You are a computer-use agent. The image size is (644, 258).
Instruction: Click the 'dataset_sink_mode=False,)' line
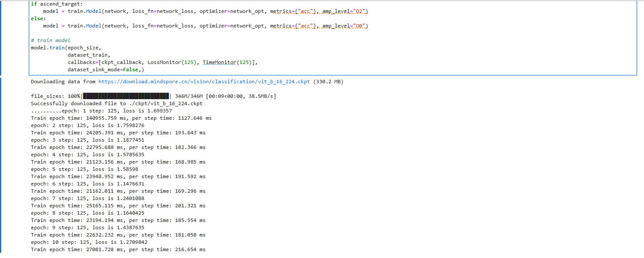[x=106, y=70]
